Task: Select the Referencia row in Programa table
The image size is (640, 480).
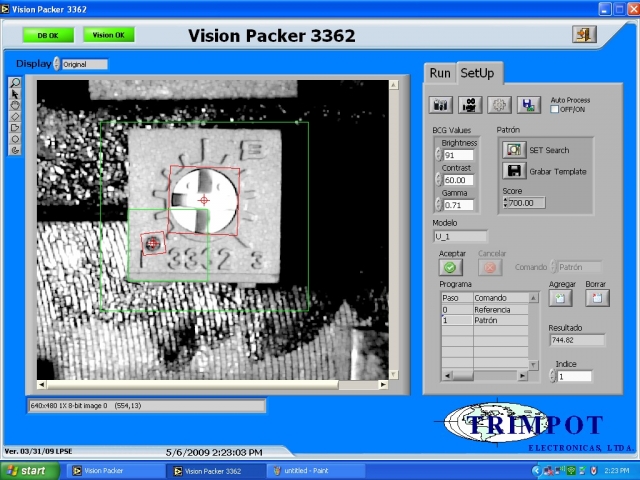Action: tap(485, 310)
